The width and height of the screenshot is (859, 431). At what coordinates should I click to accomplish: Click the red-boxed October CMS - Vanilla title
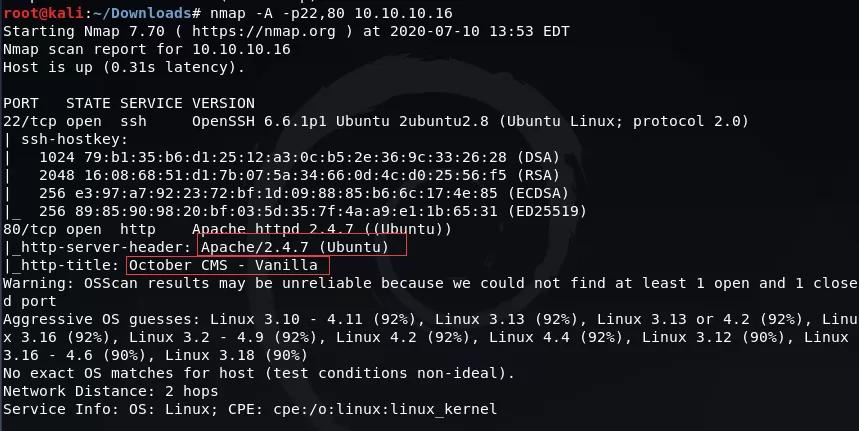(228, 265)
